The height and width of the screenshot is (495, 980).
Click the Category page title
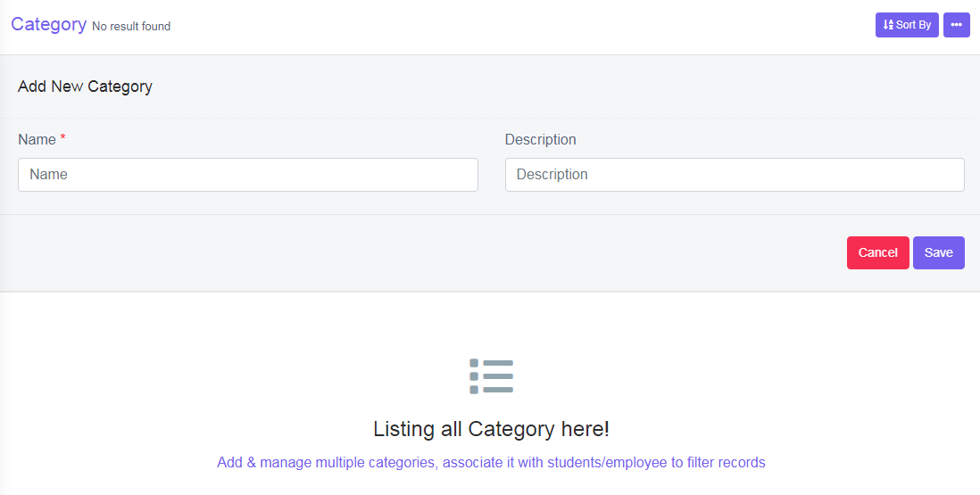click(49, 24)
